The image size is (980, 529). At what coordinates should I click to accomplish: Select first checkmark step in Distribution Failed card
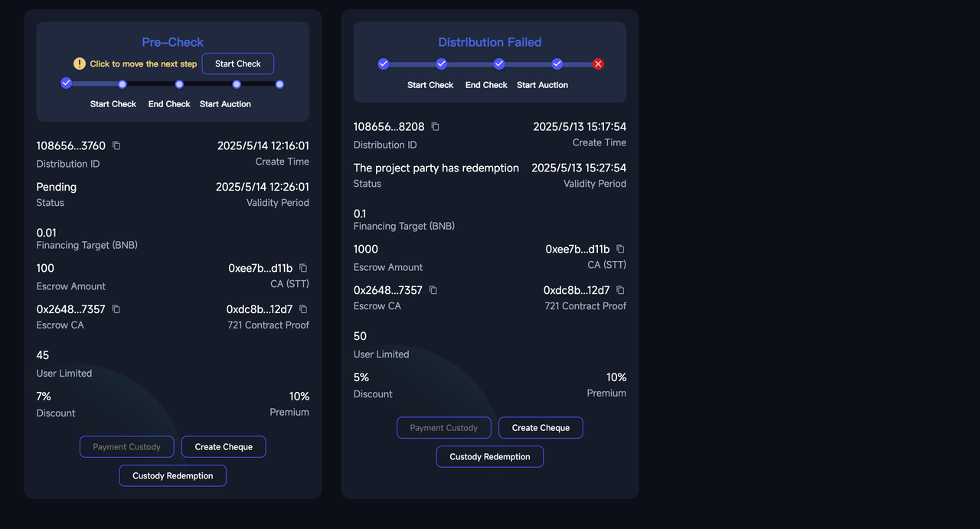point(384,64)
